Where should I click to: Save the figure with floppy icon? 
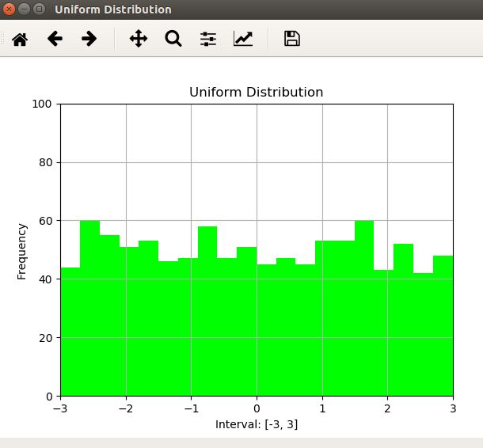[x=292, y=39]
